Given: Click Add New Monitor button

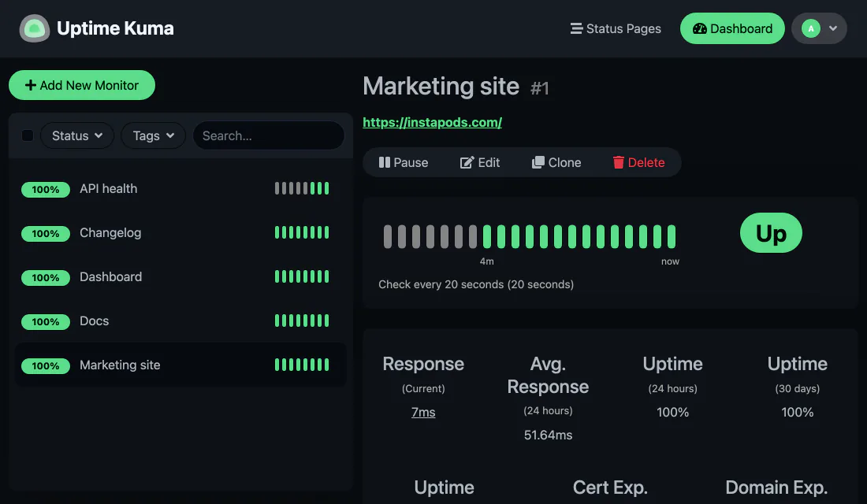Looking at the screenshot, I should (82, 85).
